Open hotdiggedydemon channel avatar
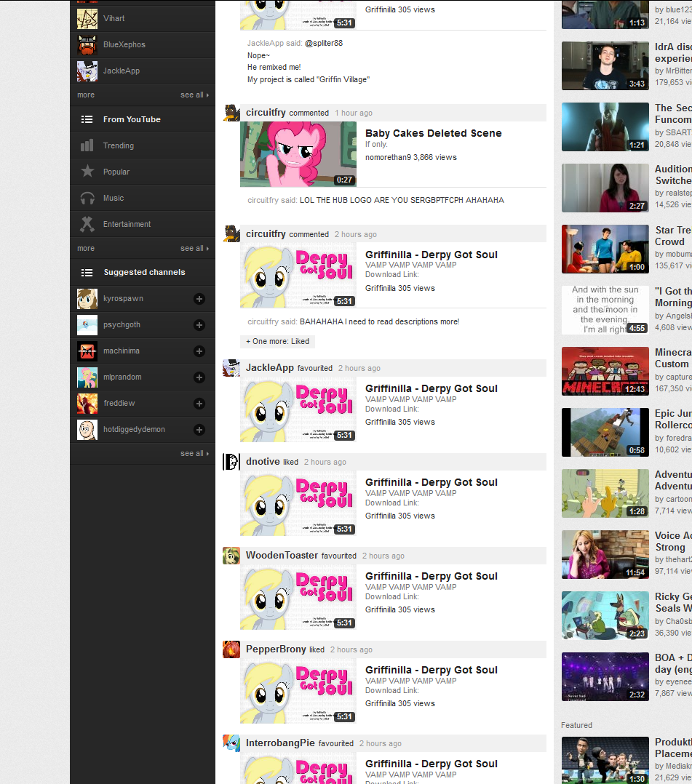The image size is (692, 784). coord(87,430)
